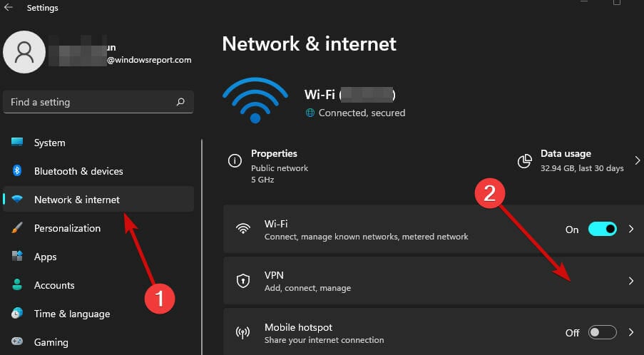Turn off the Wi-Fi toggle
Image resolution: width=644 pixels, height=355 pixels.
point(603,229)
